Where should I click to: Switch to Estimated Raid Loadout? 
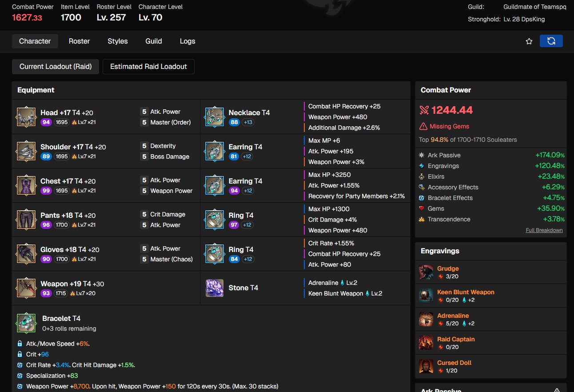(148, 67)
